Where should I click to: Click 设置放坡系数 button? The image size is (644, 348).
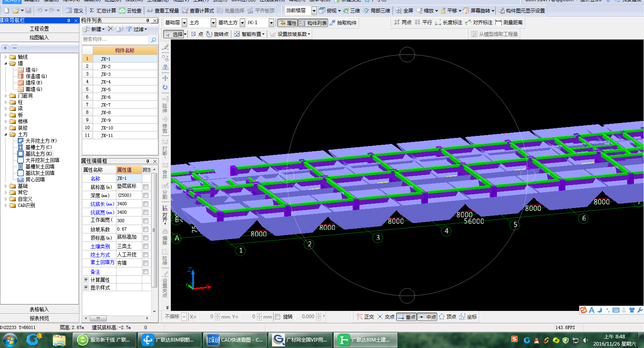(x=290, y=34)
